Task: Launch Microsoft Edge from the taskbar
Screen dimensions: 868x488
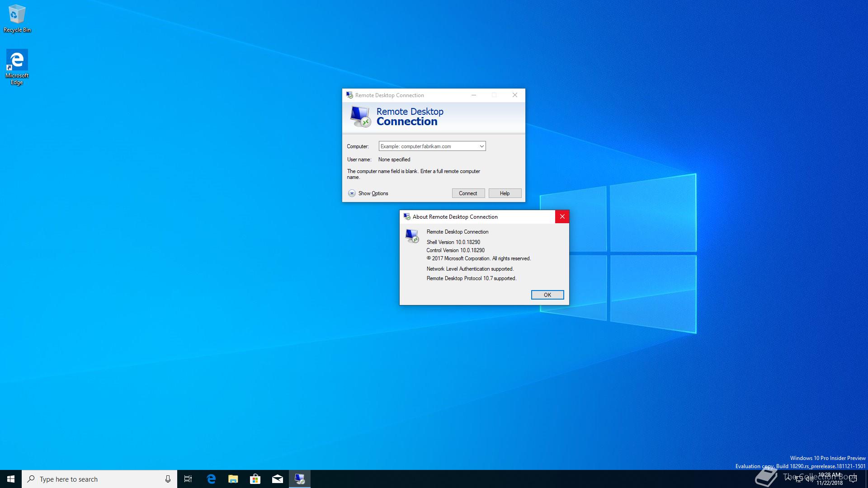Action: [x=211, y=479]
